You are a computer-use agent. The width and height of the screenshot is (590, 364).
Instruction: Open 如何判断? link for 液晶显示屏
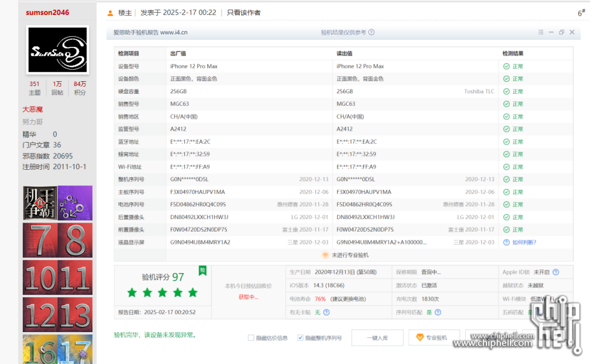(524, 242)
